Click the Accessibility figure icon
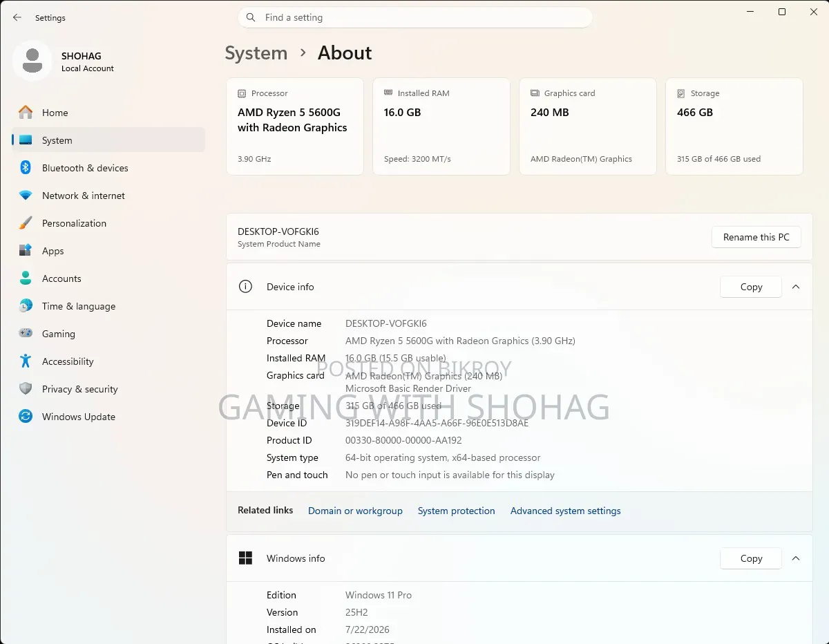 26,361
